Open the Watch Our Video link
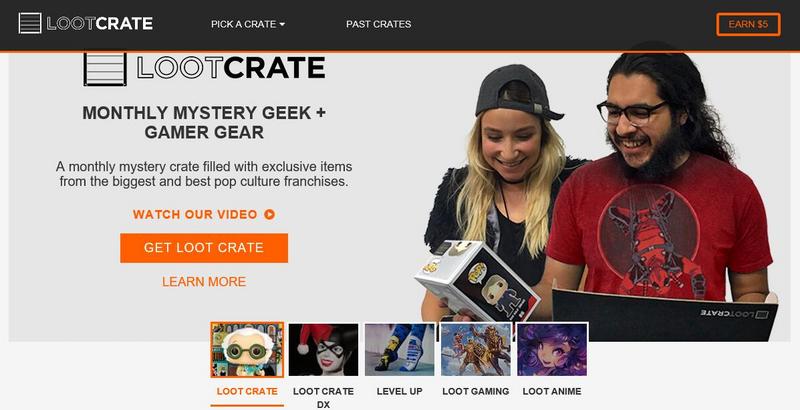The height and width of the screenshot is (410, 800). 204,215
